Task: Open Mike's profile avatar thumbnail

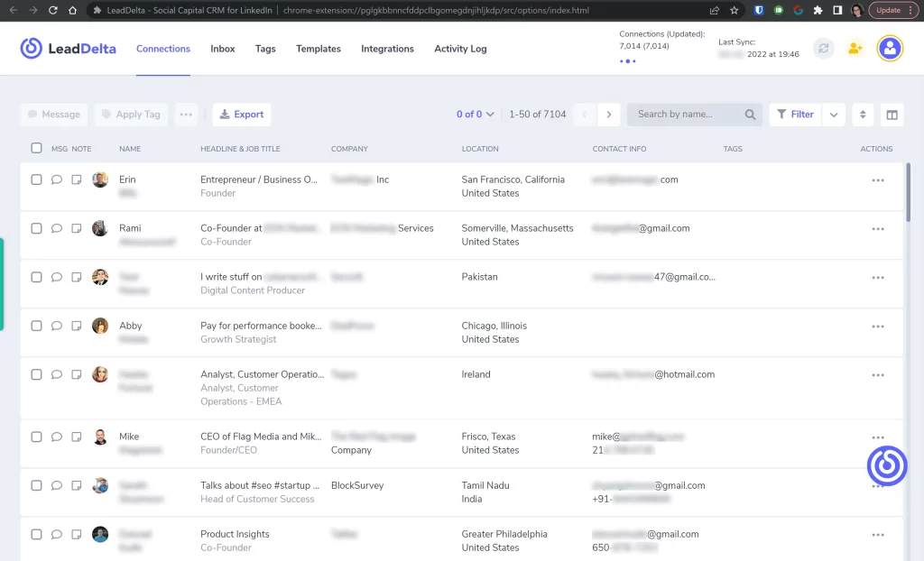Action: click(100, 437)
